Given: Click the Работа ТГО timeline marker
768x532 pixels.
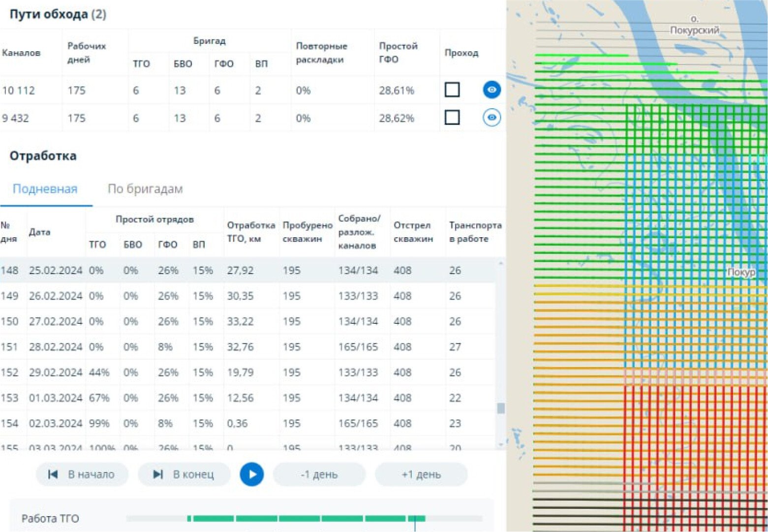Looking at the screenshot, I should (415, 519).
